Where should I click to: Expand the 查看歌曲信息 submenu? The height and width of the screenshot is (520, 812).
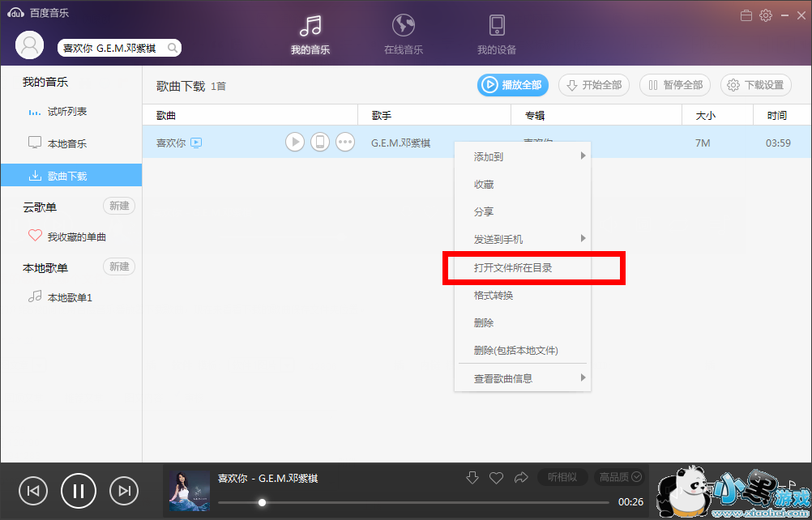pos(523,378)
